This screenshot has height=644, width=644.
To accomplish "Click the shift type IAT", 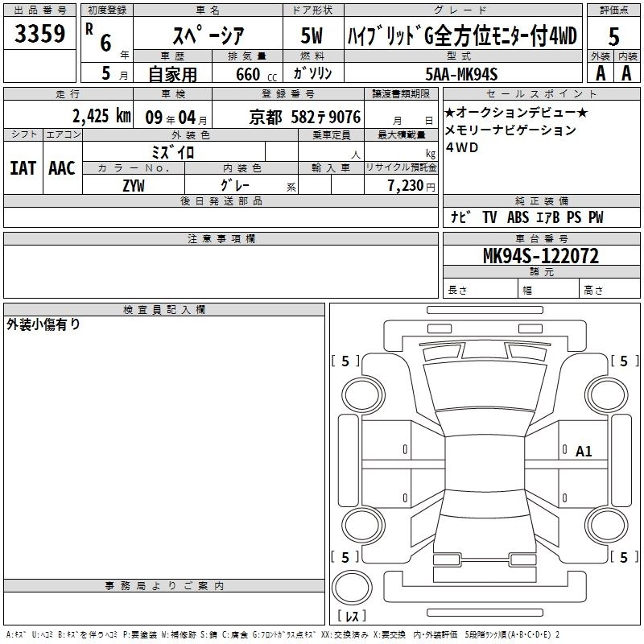I will (23, 168).
